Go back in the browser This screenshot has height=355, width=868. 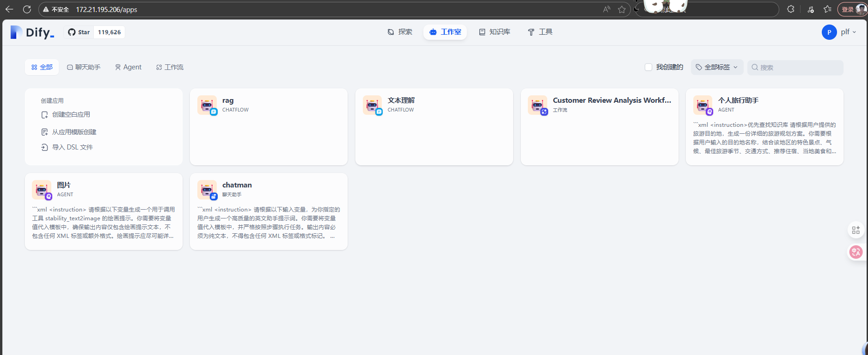(x=9, y=9)
